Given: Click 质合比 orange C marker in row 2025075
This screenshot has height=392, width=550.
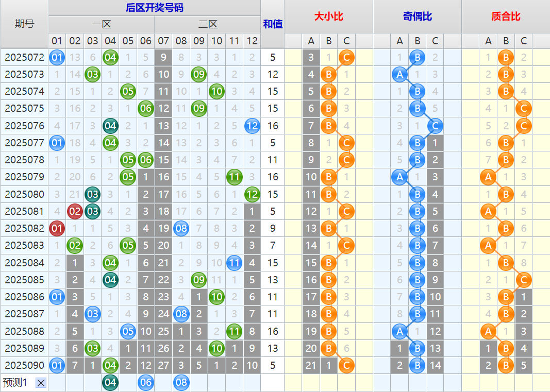Looking at the screenshot, I should pyautogui.click(x=524, y=108).
